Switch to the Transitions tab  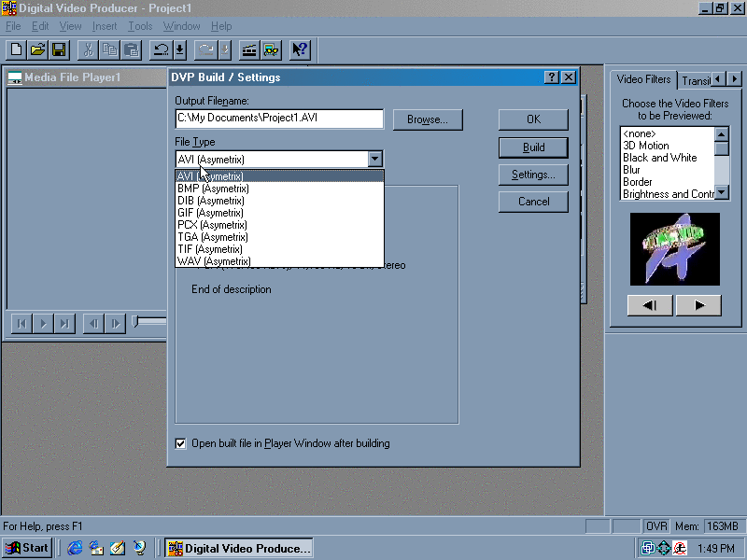[x=696, y=81]
